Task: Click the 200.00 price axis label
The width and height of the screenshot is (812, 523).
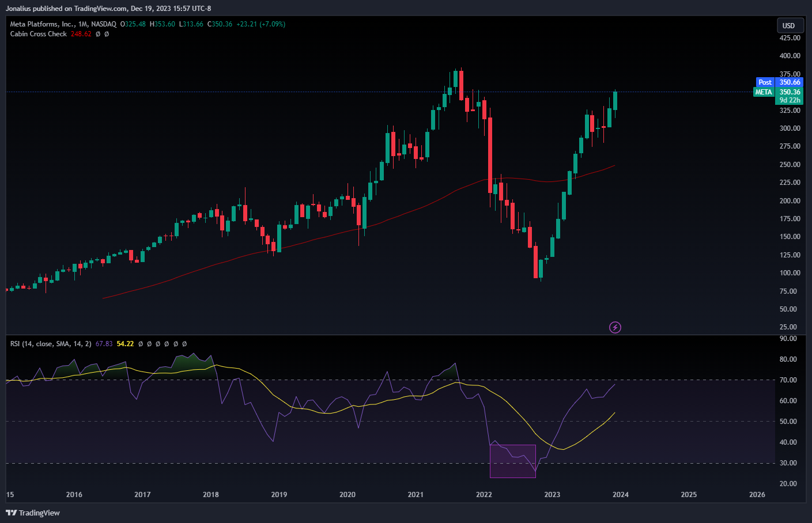Action: [790, 201]
